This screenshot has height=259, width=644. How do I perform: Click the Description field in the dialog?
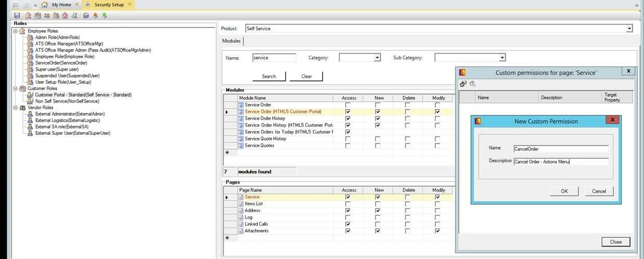coord(560,161)
